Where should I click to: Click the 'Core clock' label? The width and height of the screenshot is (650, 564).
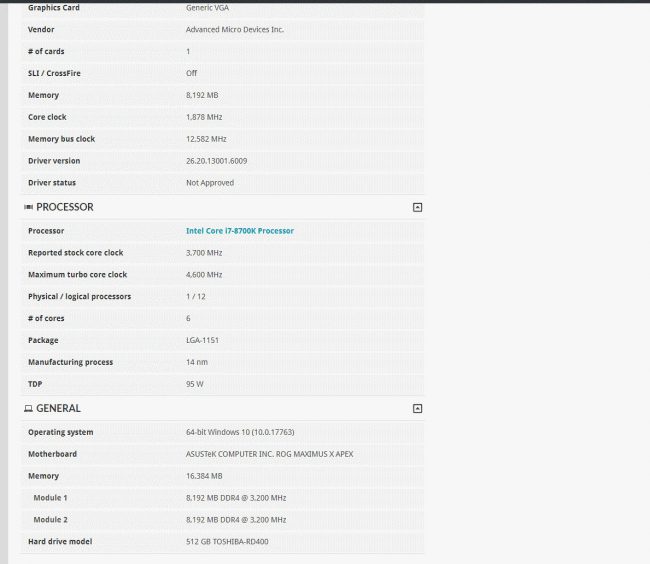tap(47, 117)
